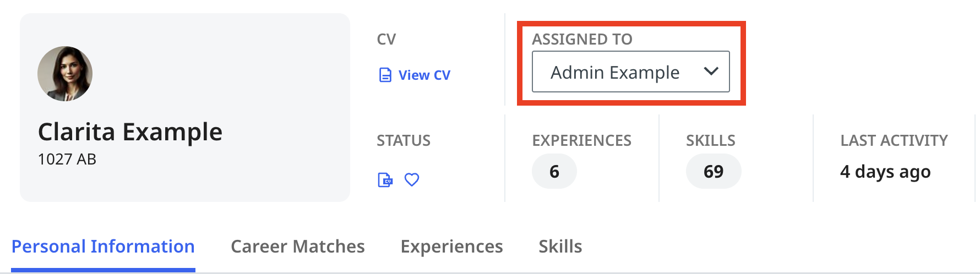Screen dimensions: 980x274
Task: Click the STATUS section label
Action: coord(404,140)
